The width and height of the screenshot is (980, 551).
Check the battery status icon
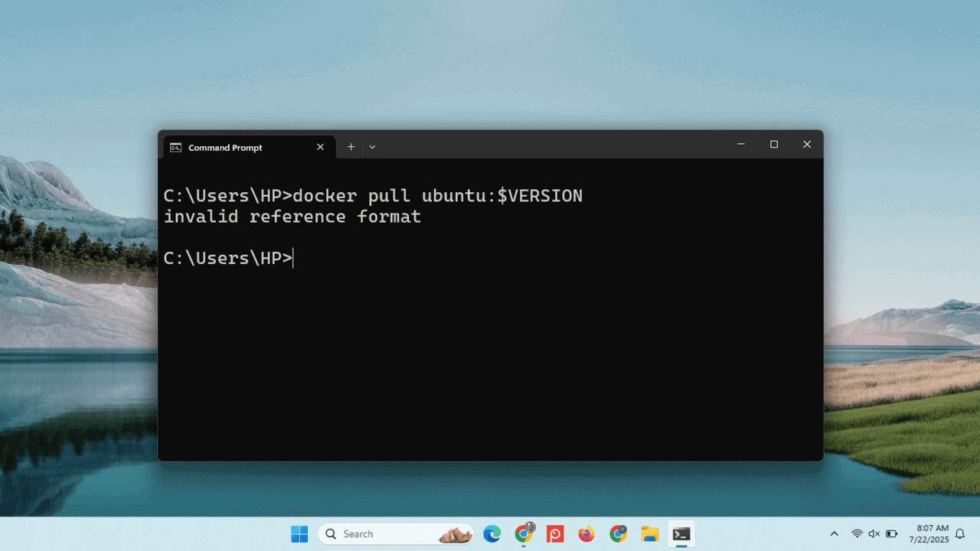891,533
